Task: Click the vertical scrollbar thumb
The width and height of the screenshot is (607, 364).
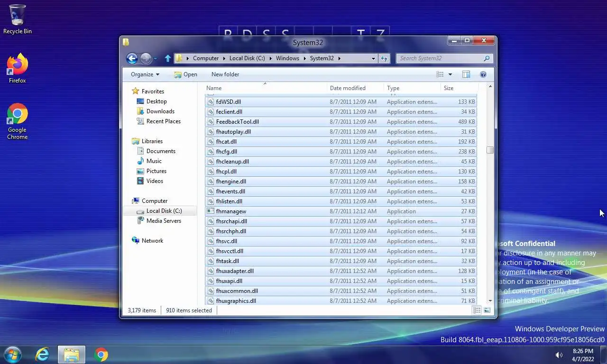Action: point(490,150)
